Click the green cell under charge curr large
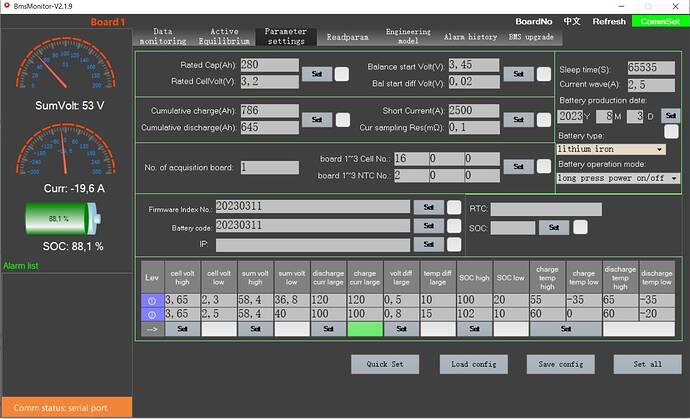Viewport: 690px width, 419px height. (x=365, y=329)
